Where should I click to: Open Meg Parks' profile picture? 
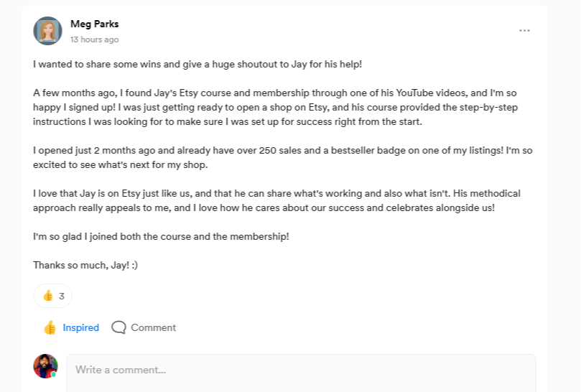coord(47,31)
